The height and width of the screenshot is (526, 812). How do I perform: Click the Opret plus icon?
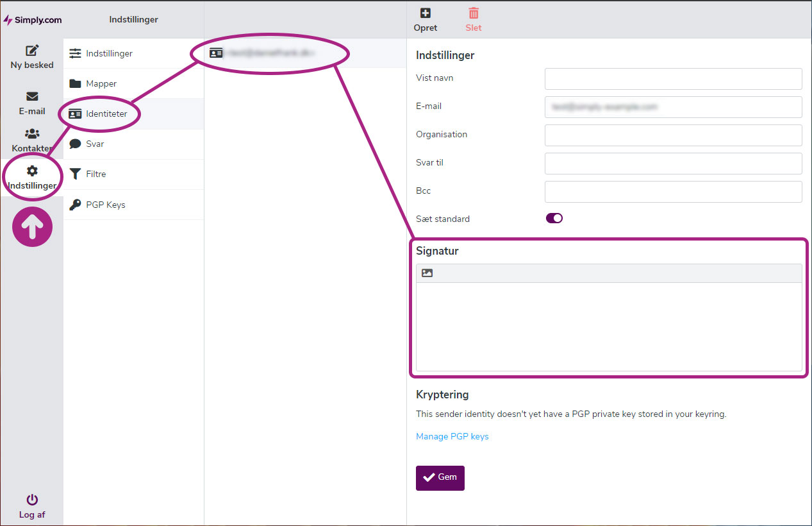point(426,13)
